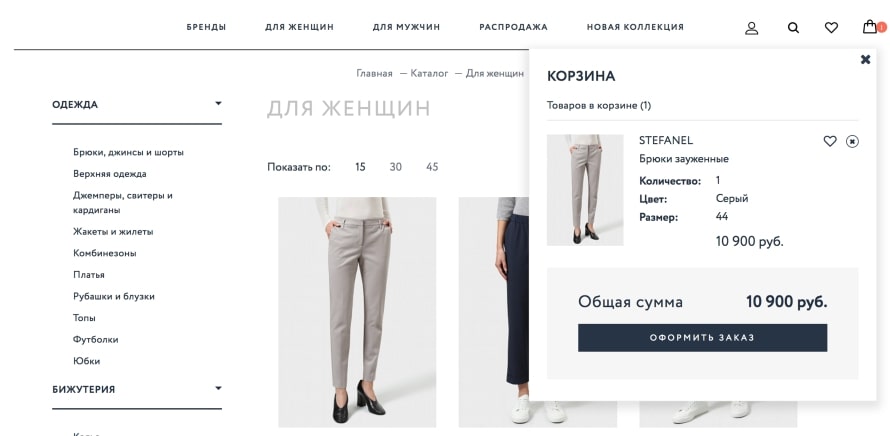The image size is (890, 436).
Task: Open cart item trousers thumbnail
Action: (x=585, y=190)
